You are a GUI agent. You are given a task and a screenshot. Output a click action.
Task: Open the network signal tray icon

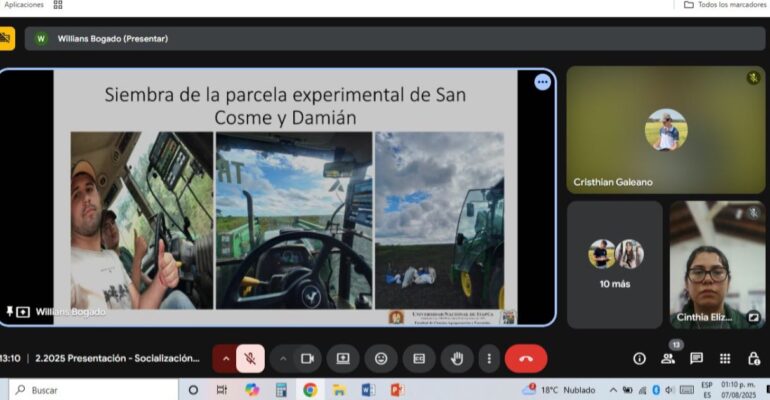(642, 390)
